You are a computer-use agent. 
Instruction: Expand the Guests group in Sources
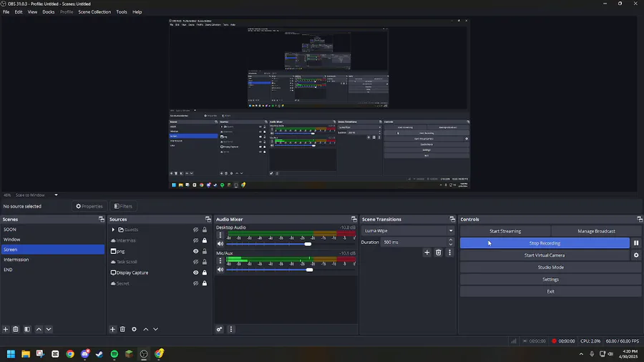[x=113, y=230]
